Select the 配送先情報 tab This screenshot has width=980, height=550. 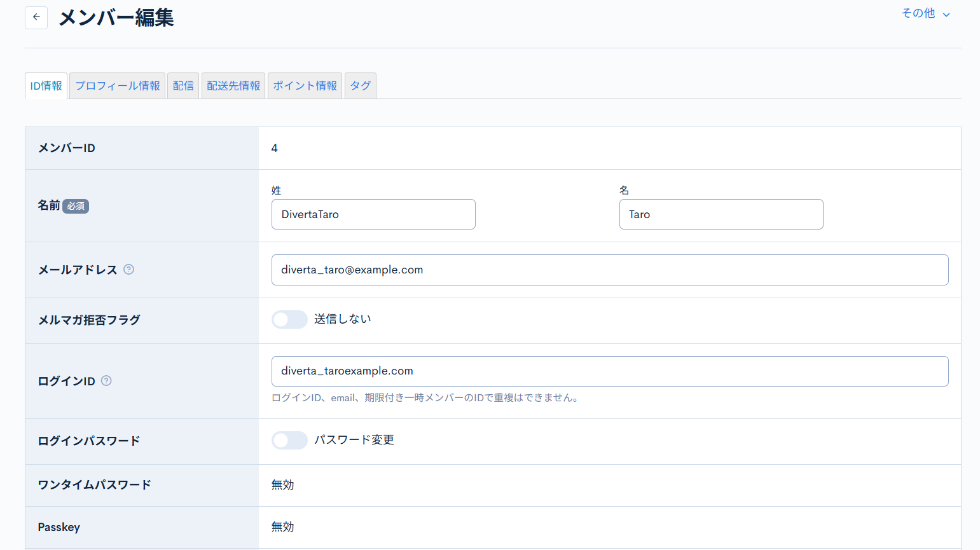[x=233, y=85]
